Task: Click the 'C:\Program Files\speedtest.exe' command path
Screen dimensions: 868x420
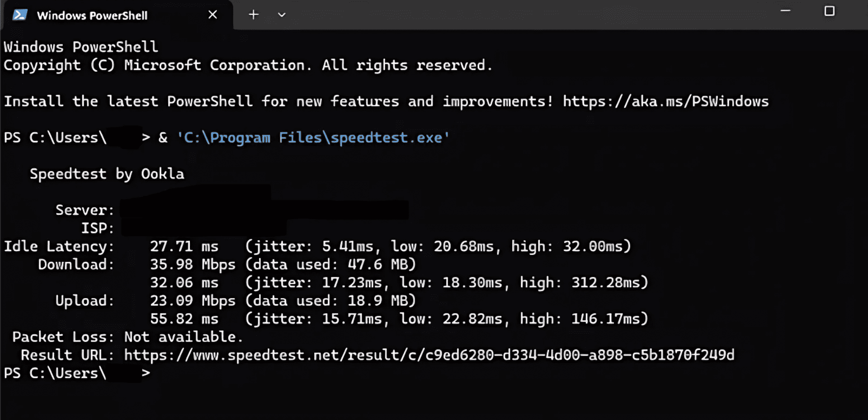Action: (x=313, y=138)
